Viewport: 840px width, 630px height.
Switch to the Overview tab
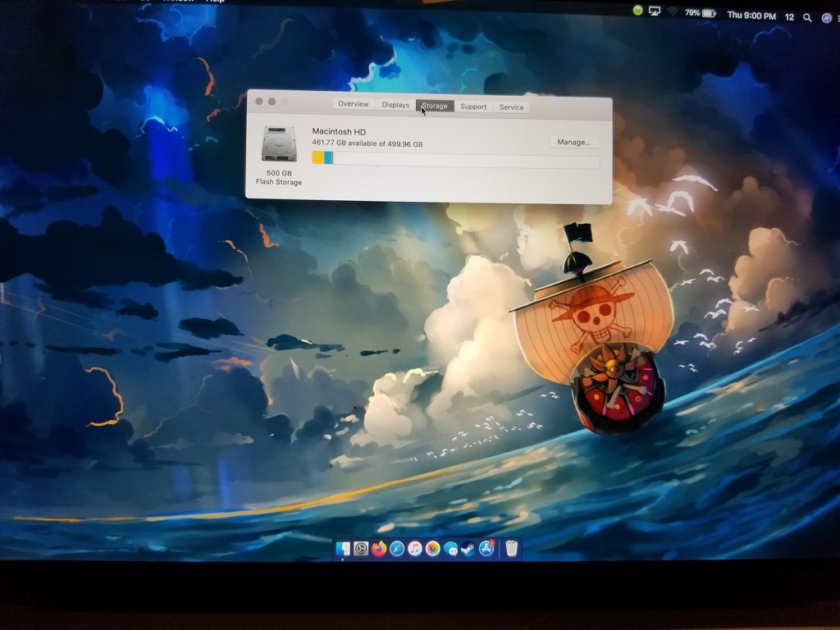coord(354,104)
